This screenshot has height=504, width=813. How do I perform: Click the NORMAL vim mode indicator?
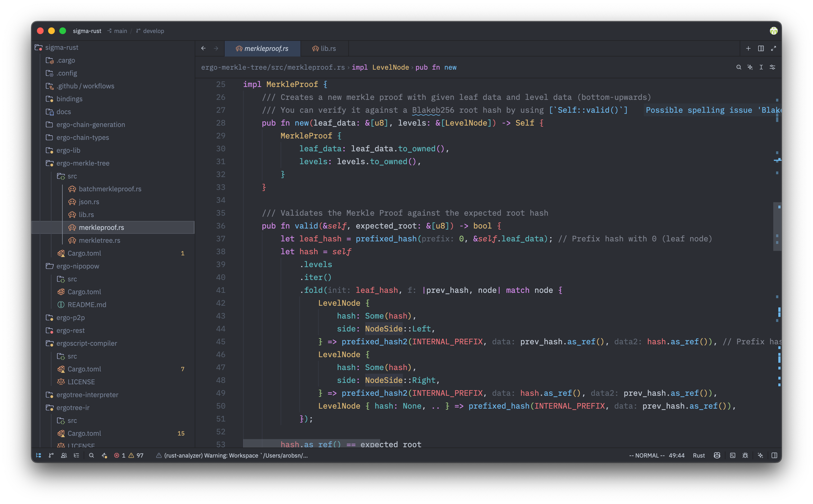(647, 455)
